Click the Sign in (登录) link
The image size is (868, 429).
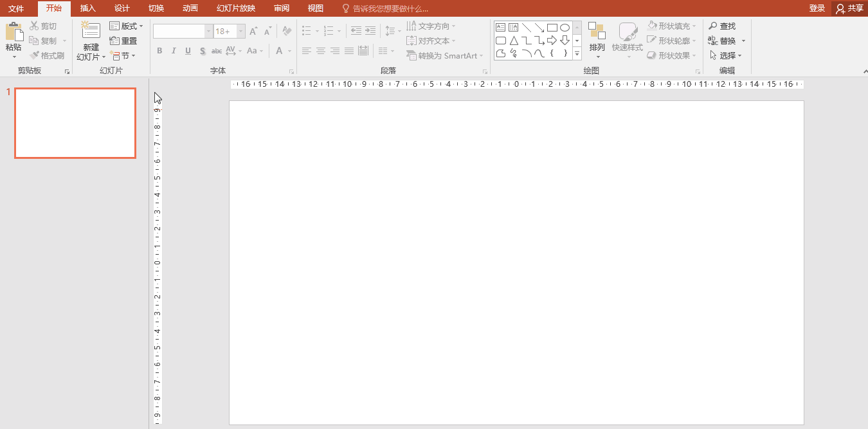click(817, 8)
